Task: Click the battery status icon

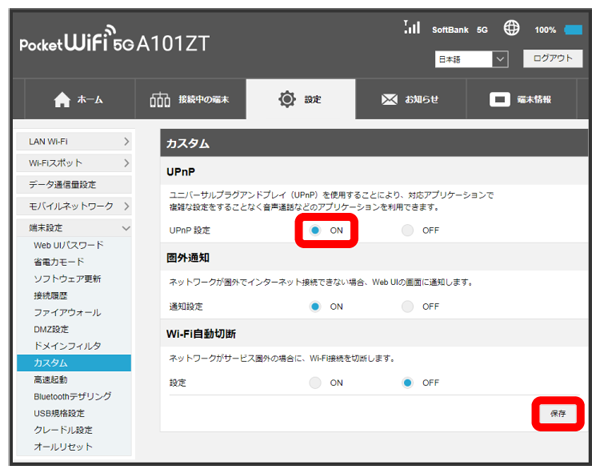Action: [573, 30]
